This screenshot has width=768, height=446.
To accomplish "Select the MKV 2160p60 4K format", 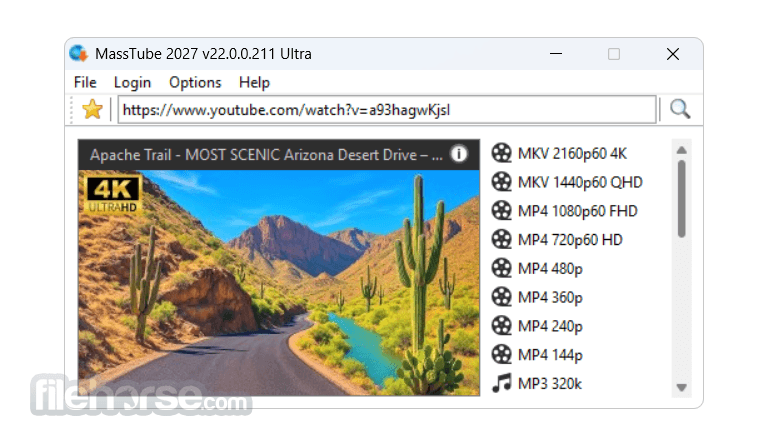I will 572,153.
